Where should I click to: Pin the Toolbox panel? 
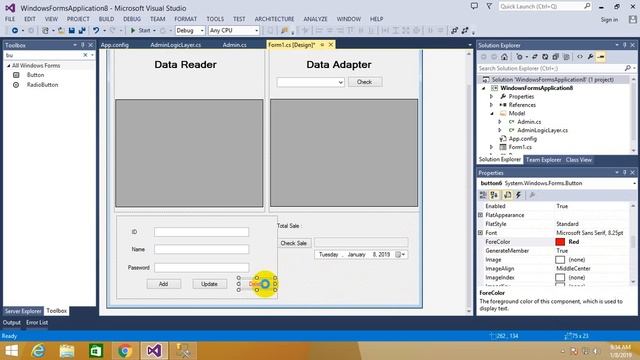pos(83,45)
